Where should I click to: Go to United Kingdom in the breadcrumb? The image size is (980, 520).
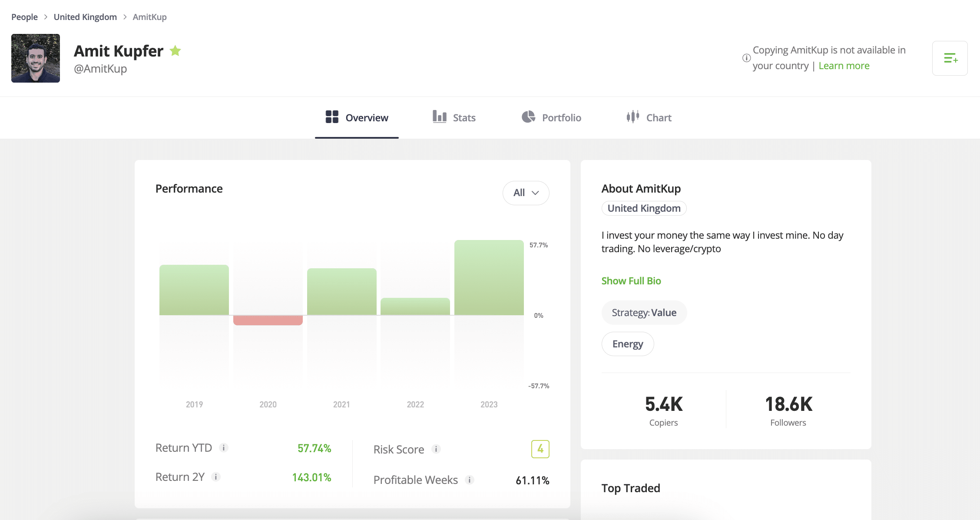85,17
